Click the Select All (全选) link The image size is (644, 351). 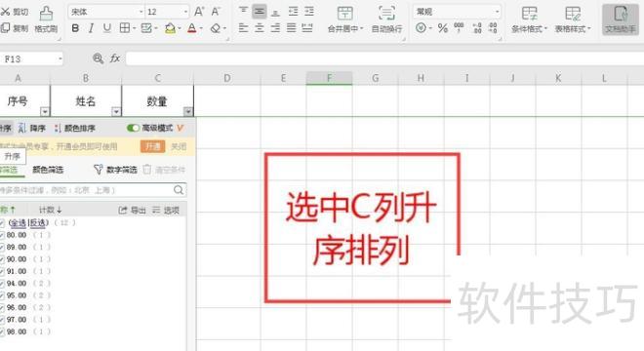[19, 223]
